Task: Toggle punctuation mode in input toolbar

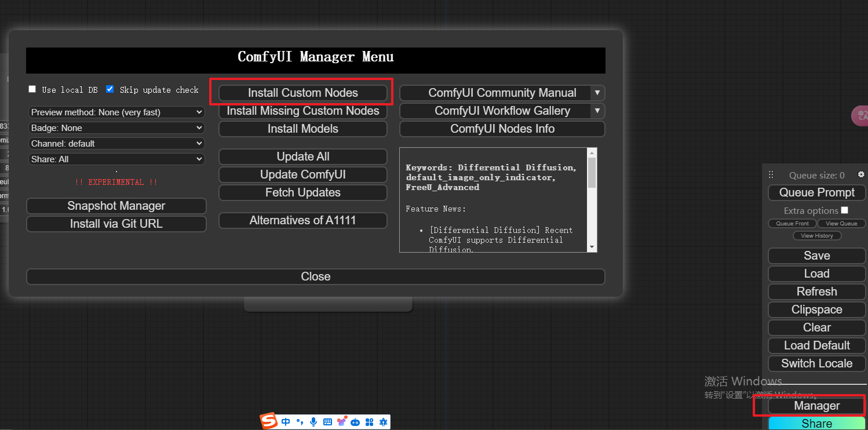Action: pos(300,422)
